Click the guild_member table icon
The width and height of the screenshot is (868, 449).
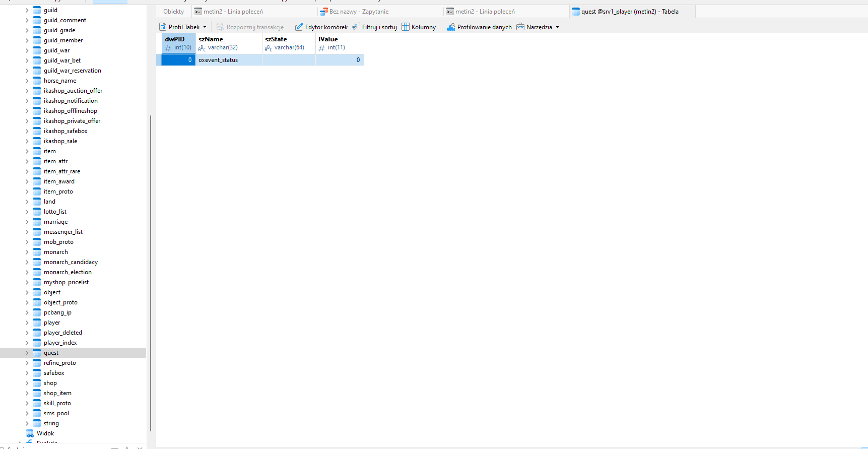tap(37, 40)
